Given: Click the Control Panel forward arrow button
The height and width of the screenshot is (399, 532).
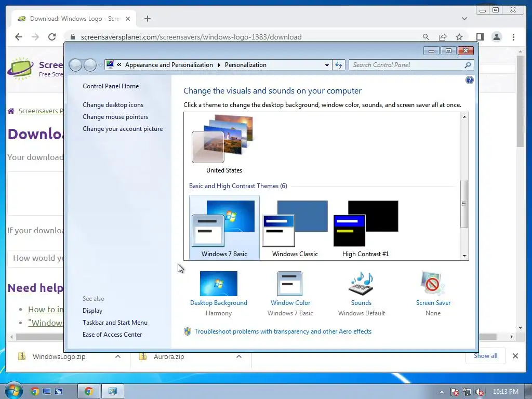Looking at the screenshot, I should pos(90,65).
